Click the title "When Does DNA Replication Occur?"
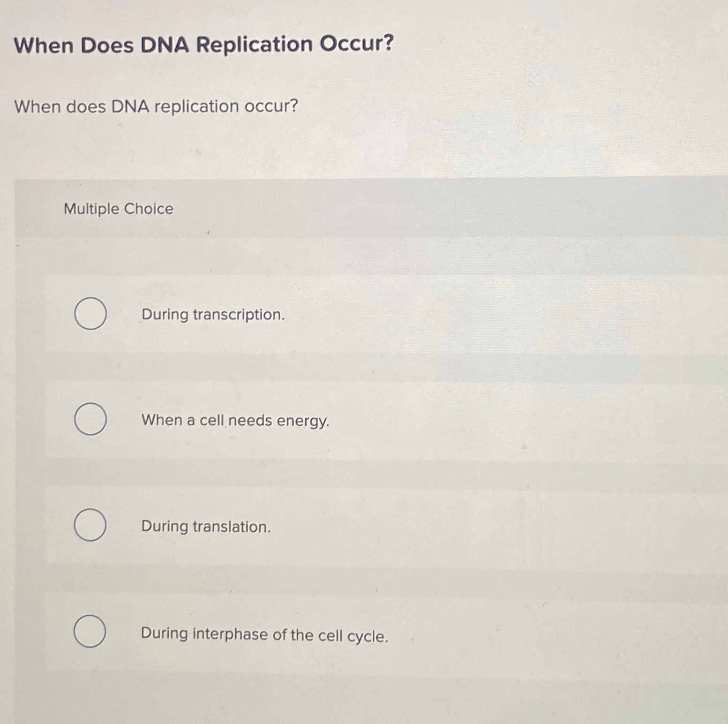Image resolution: width=728 pixels, height=724 pixels. tap(204, 45)
